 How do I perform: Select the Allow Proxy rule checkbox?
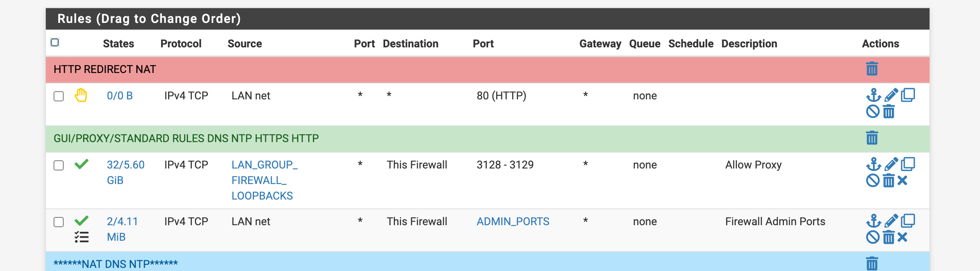59,165
